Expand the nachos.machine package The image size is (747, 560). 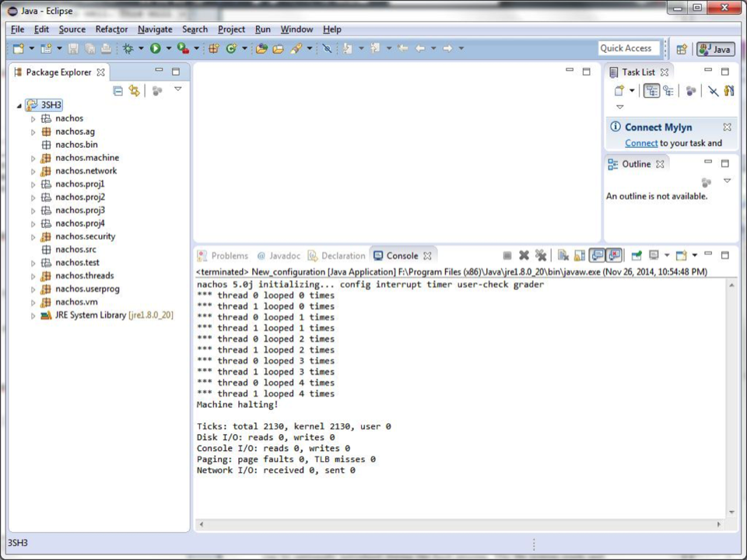tap(33, 158)
